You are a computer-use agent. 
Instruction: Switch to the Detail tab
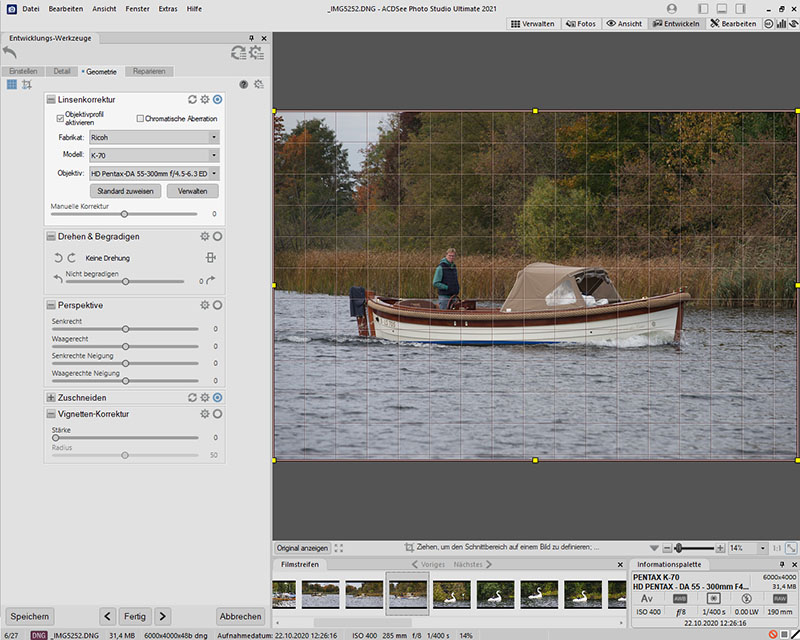(x=62, y=72)
